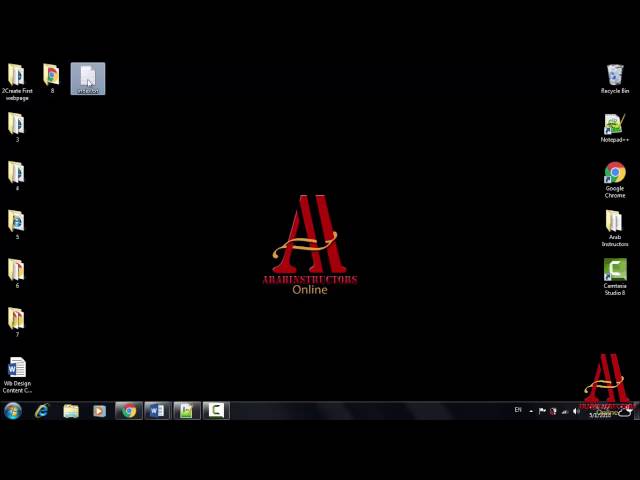Open the Recycle Bin desktop icon

pyautogui.click(x=615, y=79)
